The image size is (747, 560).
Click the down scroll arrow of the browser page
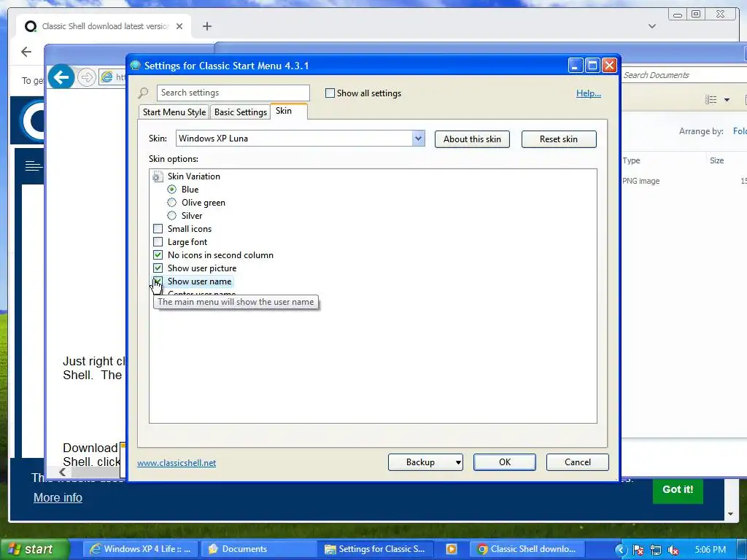731,514
